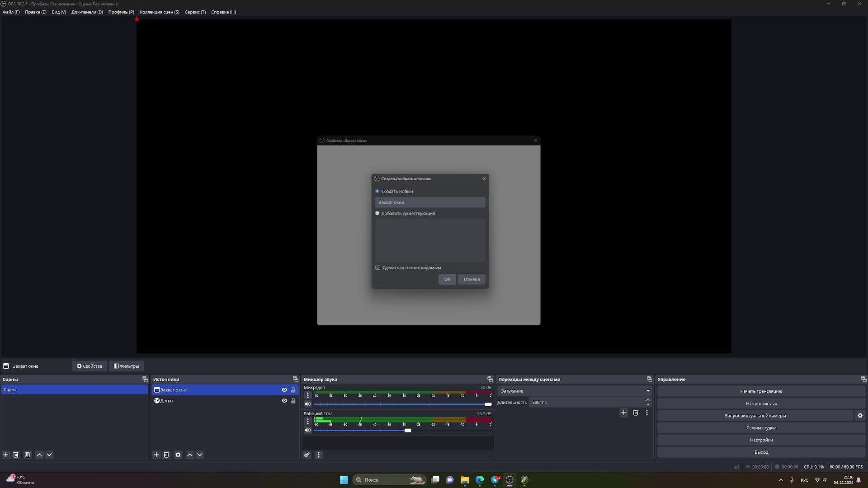
Task: Open Сервис menu
Action: 195,12
